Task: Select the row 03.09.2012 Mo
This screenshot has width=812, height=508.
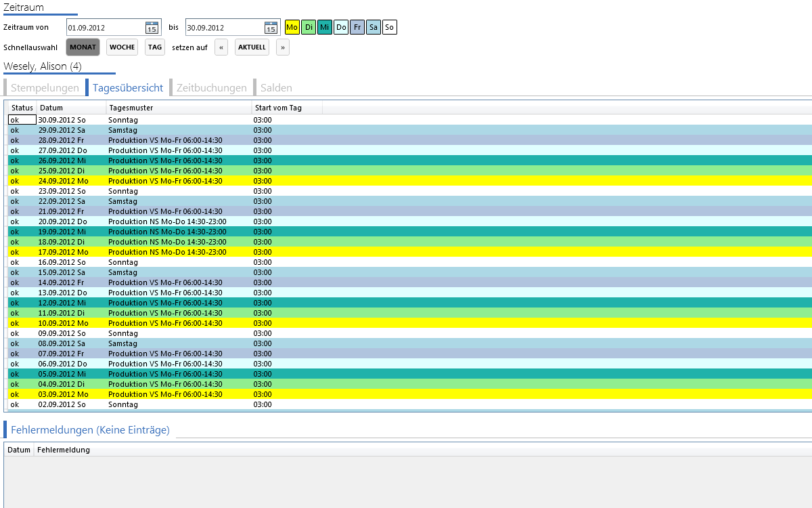Action: tap(410, 394)
